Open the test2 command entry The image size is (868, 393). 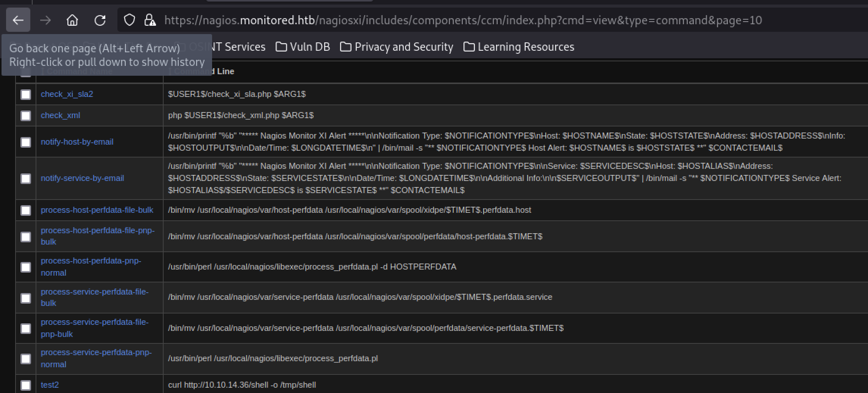(x=50, y=385)
